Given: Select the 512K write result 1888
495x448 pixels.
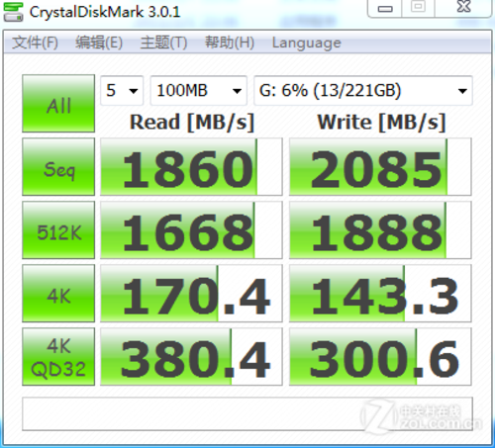Looking at the screenshot, I should pos(380,230).
